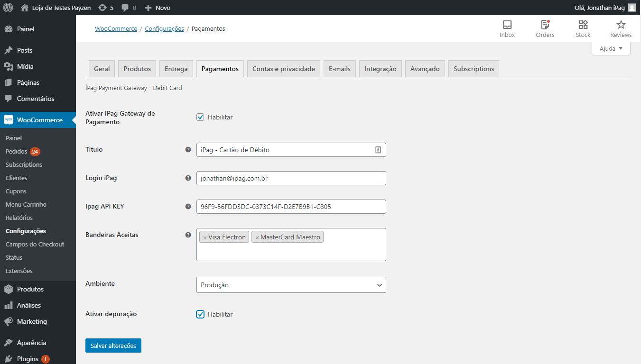Screen dimensions: 641x364
Task: Open the Inbox icon in WooCommerce header
Action: tap(507, 25)
